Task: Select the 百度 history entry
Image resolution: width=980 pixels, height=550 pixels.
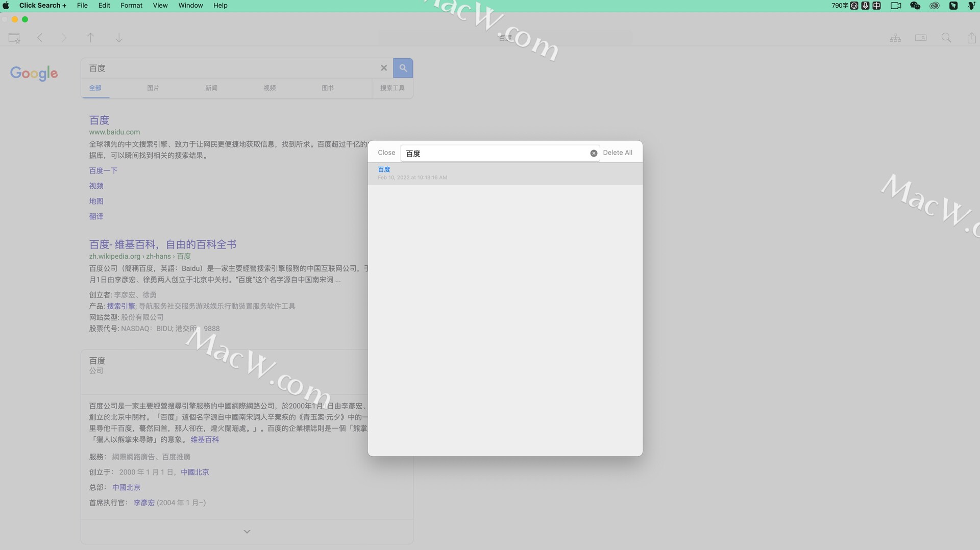Action: (x=505, y=173)
